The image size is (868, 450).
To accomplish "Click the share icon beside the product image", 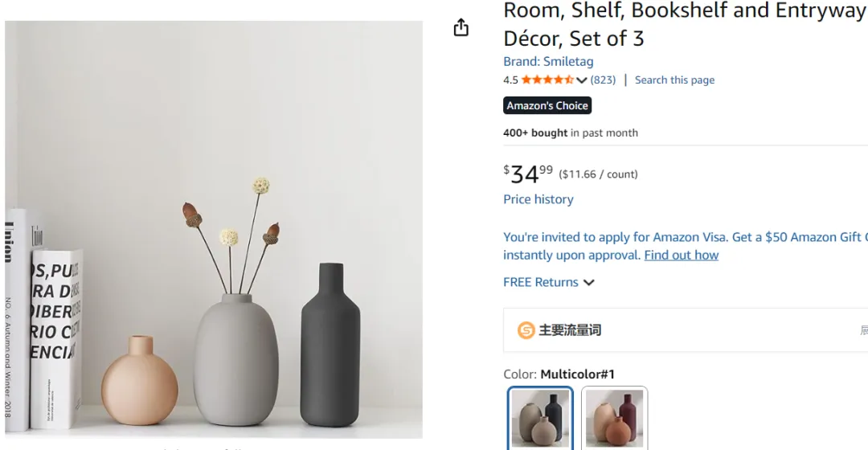I will 461,28.
